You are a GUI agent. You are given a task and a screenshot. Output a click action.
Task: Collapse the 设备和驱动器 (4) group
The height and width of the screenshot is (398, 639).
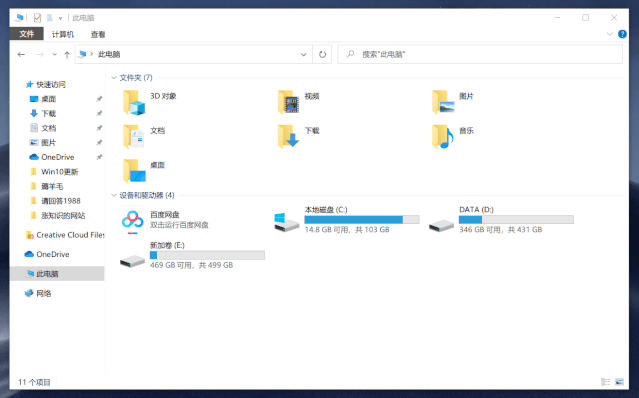pos(114,195)
